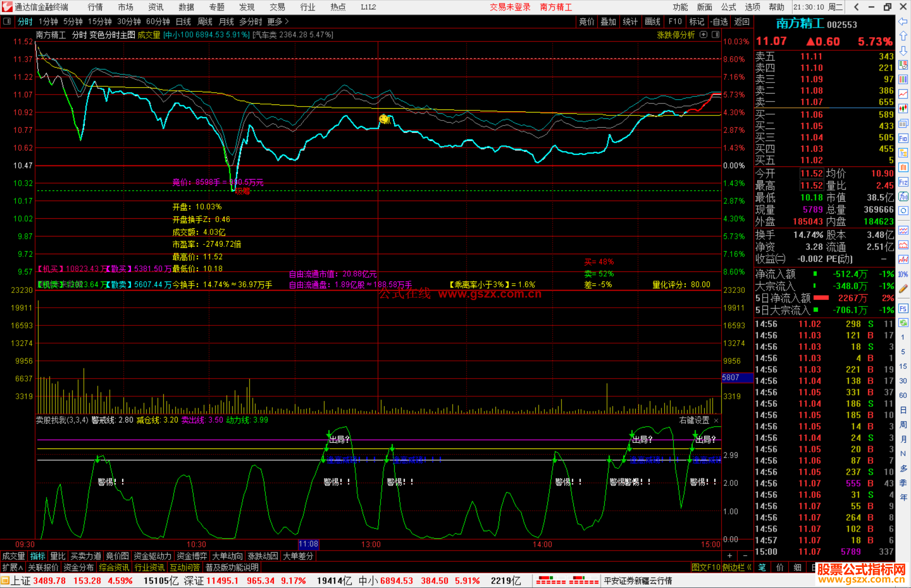Image resolution: width=911 pixels, height=588 pixels.
Task: Click the F10 company info sidebar icon
Action: pyautogui.click(x=903, y=138)
